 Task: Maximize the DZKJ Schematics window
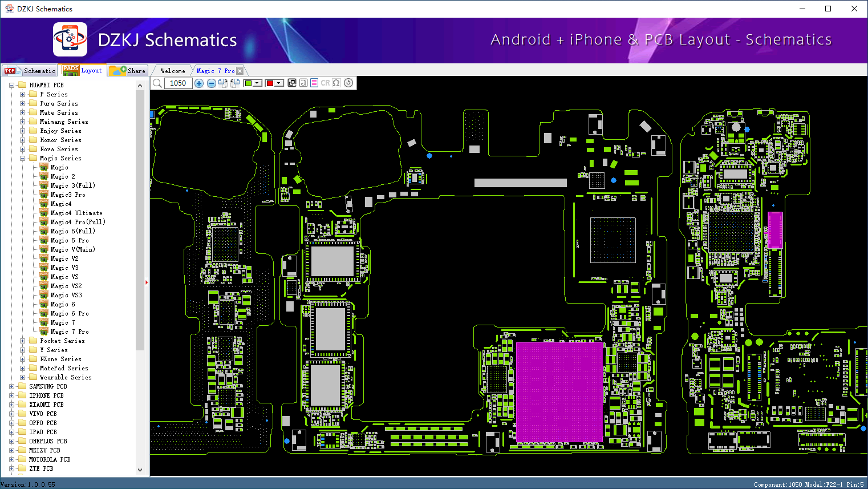point(828,9)
